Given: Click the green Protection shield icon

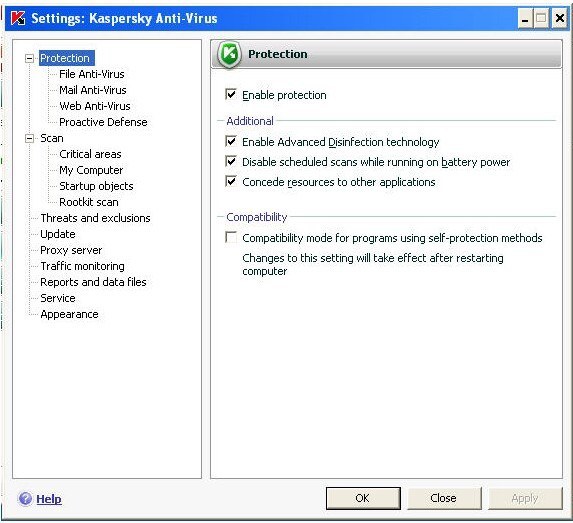Looking at the screenshot, I should point(229,54).
